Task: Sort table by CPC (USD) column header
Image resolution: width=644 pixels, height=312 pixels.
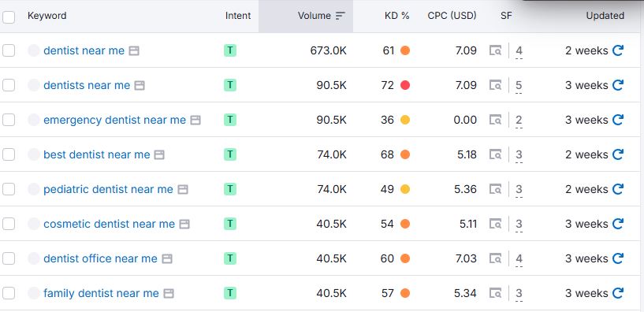Action: (452, 16)
